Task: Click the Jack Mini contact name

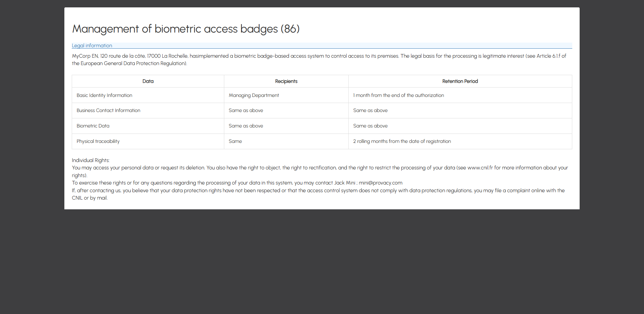Action: [345, 183]
